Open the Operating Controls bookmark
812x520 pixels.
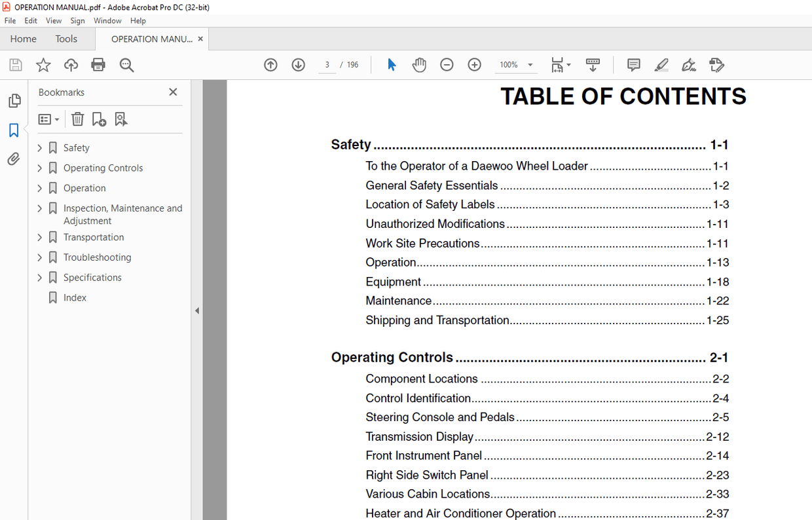pyautogui.click(x=103, y=168)
